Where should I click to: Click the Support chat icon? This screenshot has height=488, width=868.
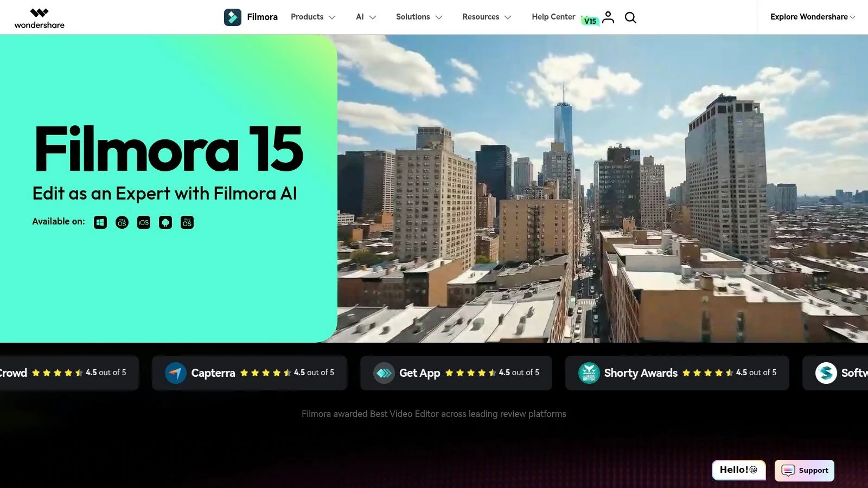(788, 470)
